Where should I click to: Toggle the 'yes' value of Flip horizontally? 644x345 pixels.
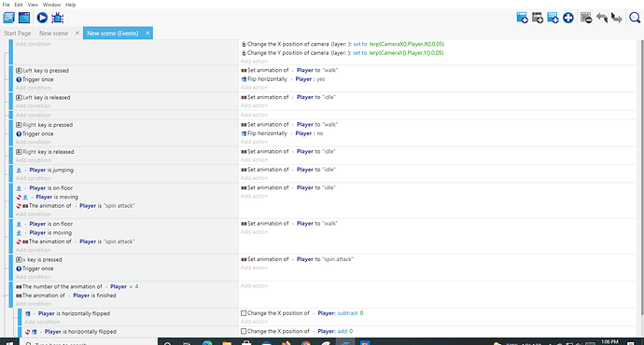(x=321, y=79)
